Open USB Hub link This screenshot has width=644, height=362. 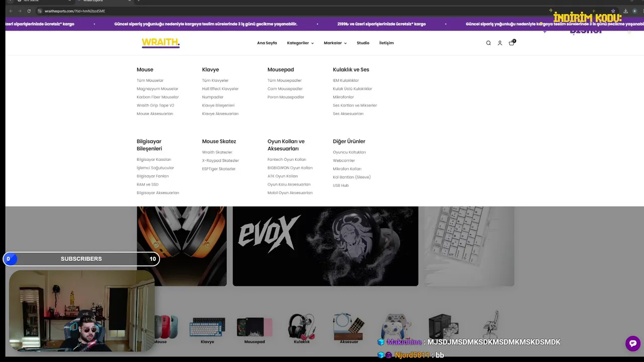pyautogui.click(x=341, y=186)
